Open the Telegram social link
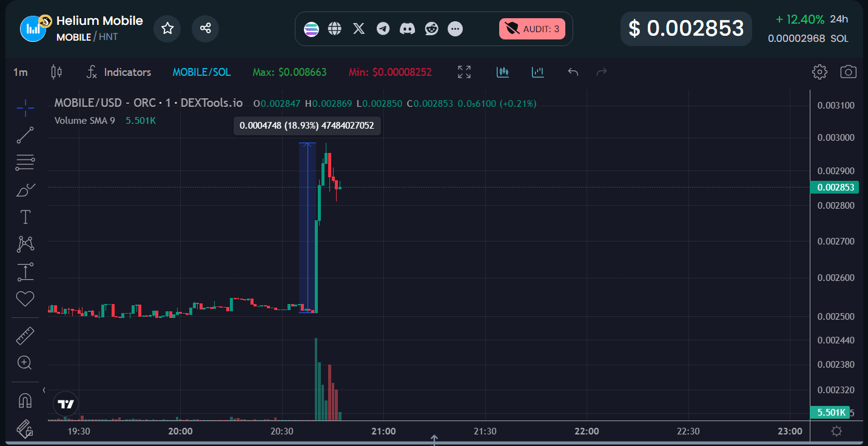This screenshot has width=868, height=446. point(383,29)
